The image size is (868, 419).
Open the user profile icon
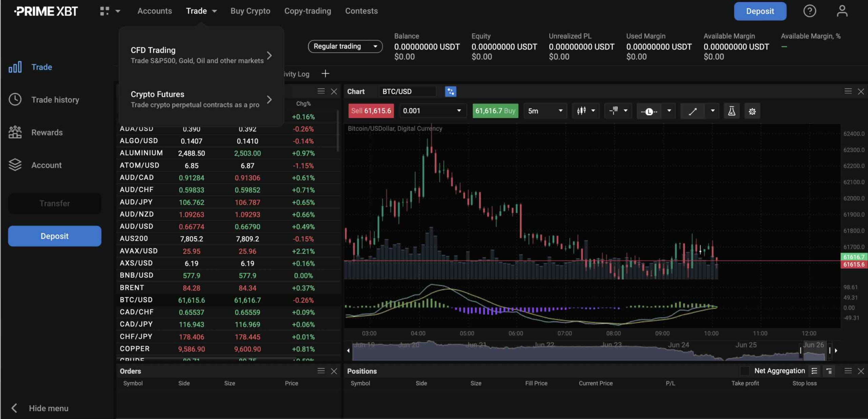(x=842, y=11)
